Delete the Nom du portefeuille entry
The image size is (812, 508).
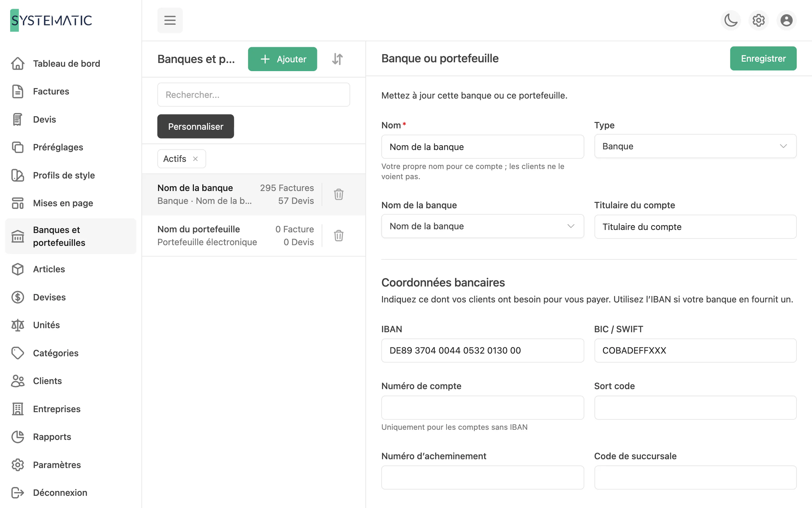(x=339, y=236)
